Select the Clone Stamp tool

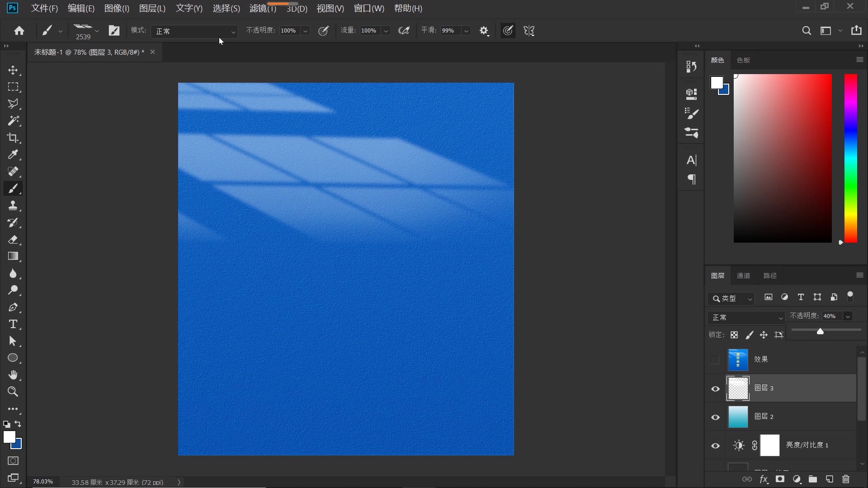pyautogui.click(x=13, y=206)
